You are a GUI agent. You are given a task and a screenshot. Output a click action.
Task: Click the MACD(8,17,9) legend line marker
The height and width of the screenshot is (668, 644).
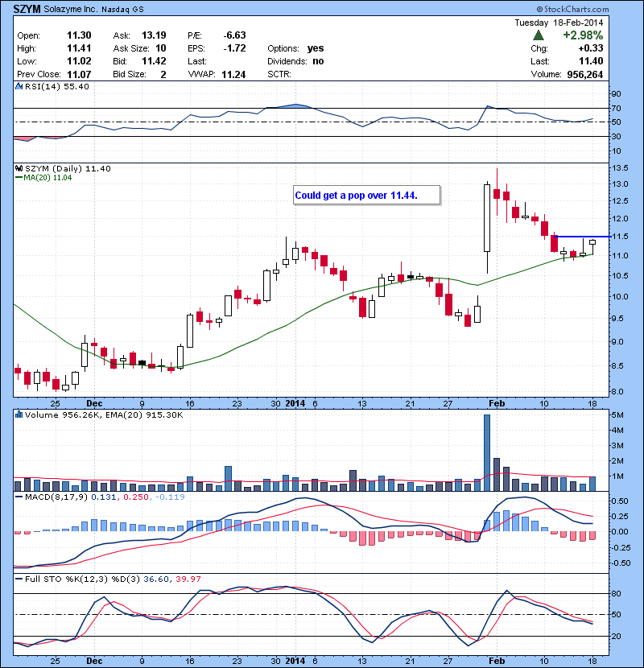pos(19,497)
